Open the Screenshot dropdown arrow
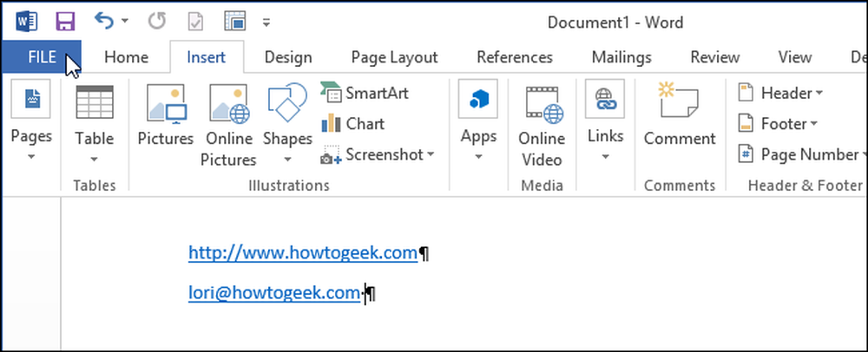The width and height of the screenshot is (868, 352). pyautogui.click(x=431, y=154)
